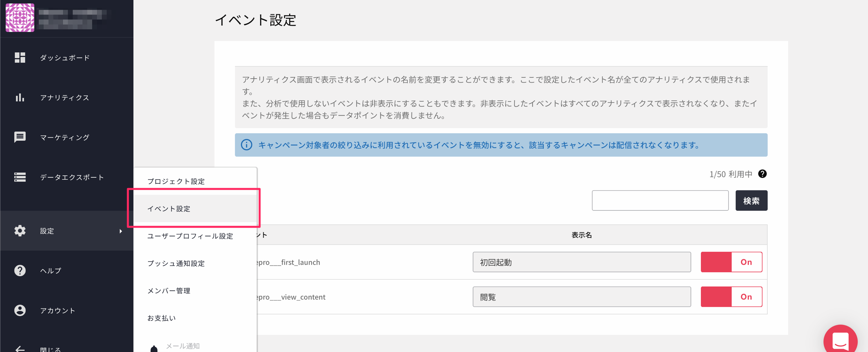
Task: Click the 1/50 利用中 usage text
Action: click(730, 174)
